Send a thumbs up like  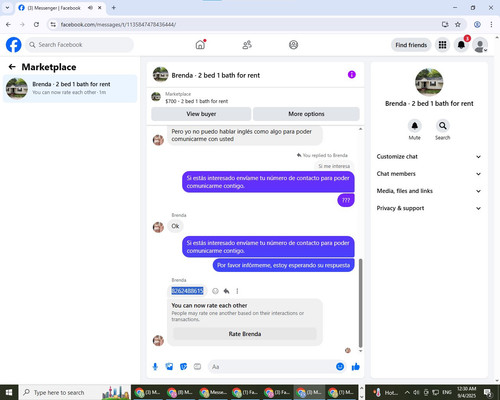point(356,367)
